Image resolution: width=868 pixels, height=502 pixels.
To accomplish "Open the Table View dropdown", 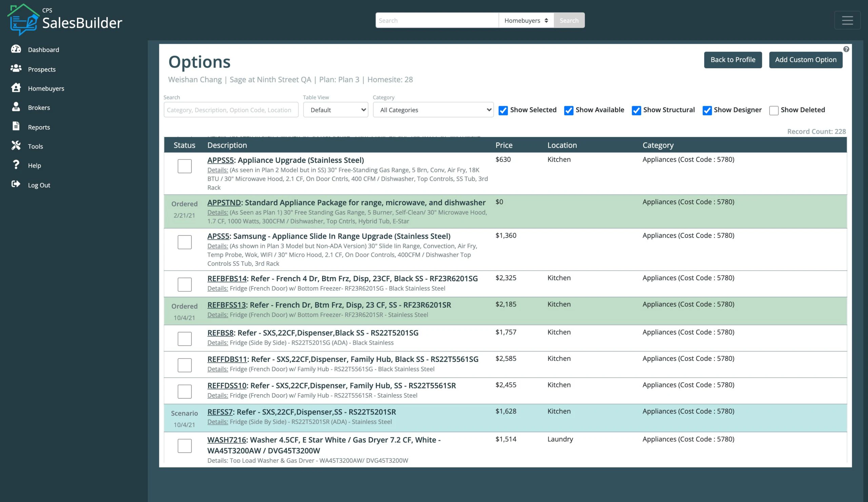I will click(335, 110).
